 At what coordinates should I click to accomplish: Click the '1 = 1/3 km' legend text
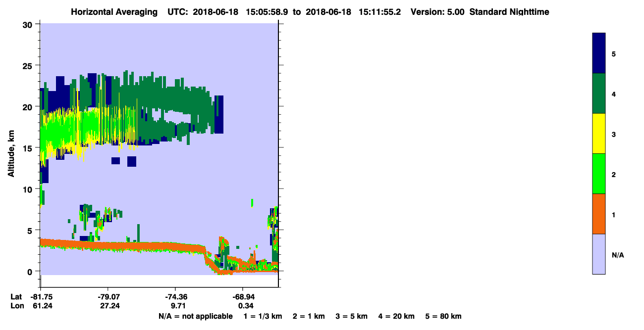coord(263,316)
